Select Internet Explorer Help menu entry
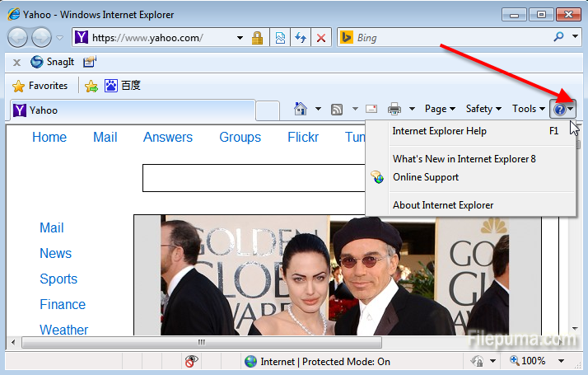This screenshot has height=375, width=588. point(439,131)
